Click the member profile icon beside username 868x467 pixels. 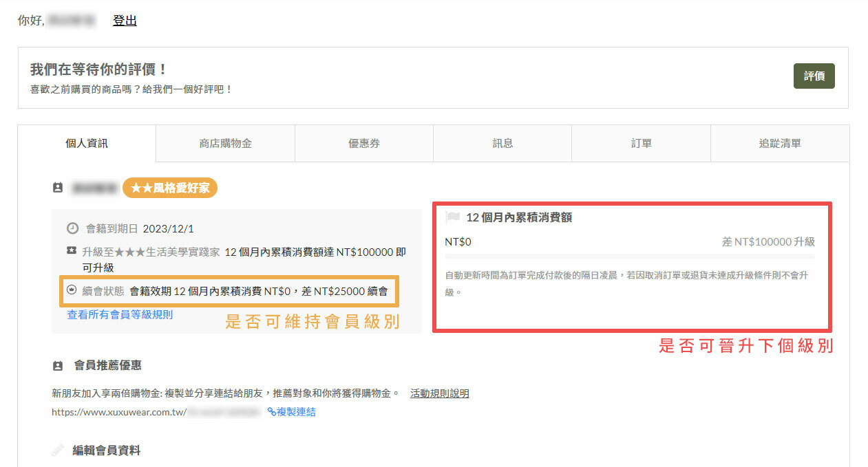coord(58,188)
